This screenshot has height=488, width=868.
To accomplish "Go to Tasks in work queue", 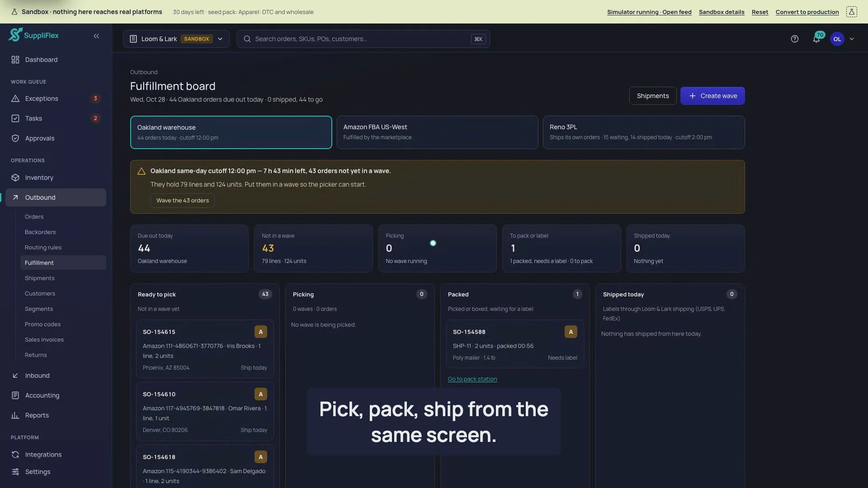I will [56, 118].
